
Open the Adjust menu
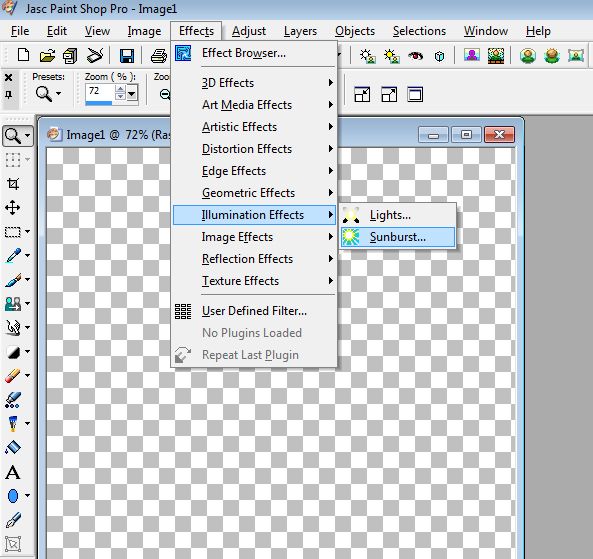click(x=249, y=31)
